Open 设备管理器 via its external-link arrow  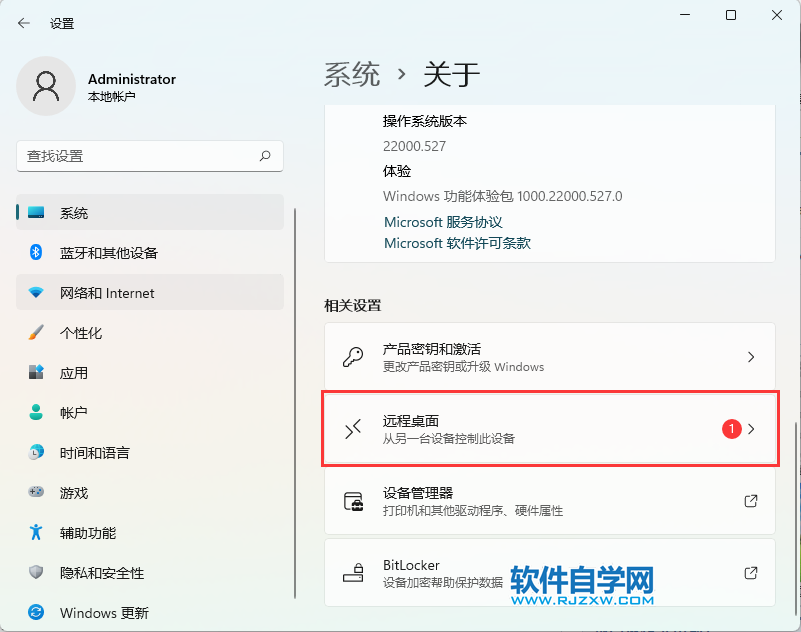pyautogui.click(x=751, y=501)
